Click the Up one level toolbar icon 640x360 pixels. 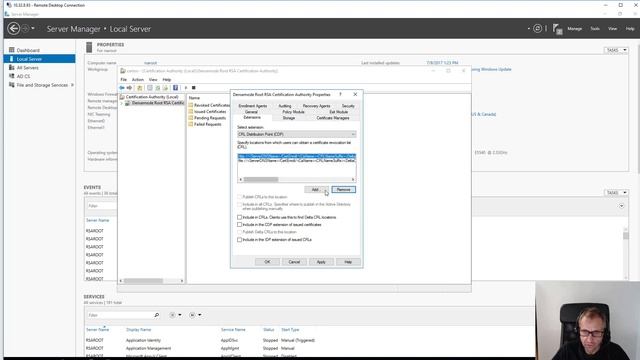click(140, 88)
